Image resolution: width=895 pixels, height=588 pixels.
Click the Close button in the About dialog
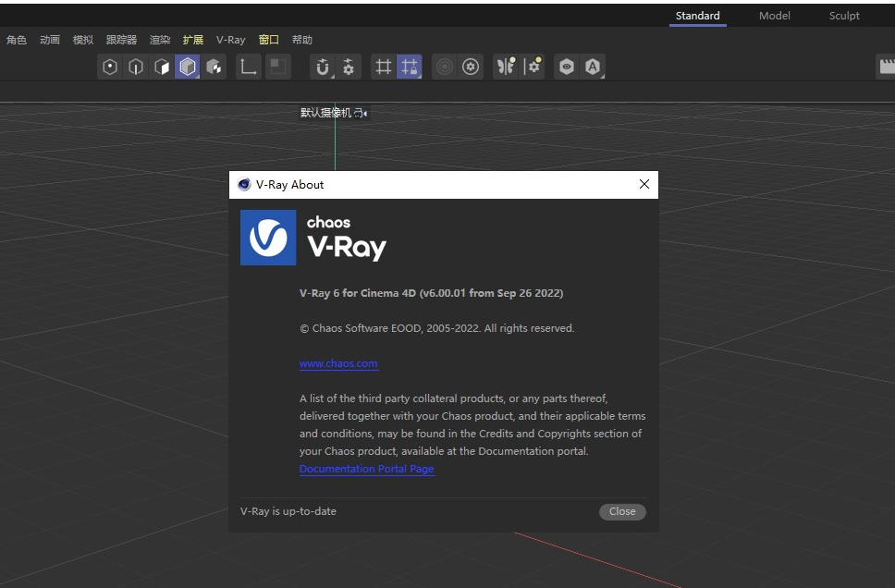tap(622, 511)
